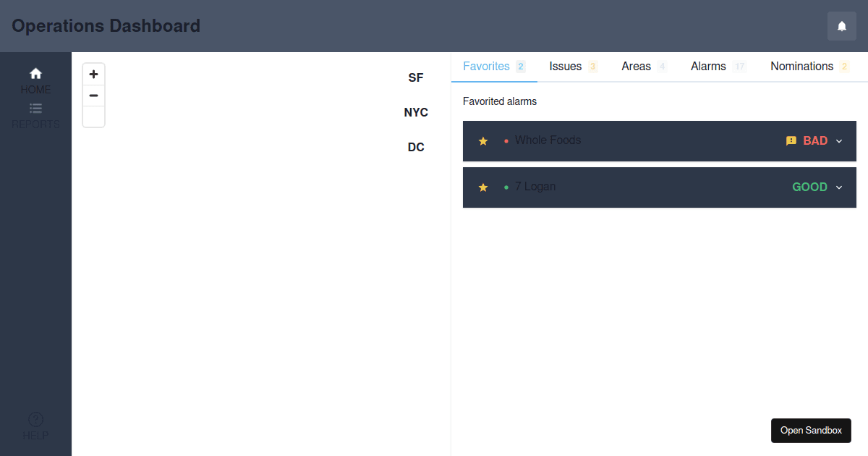Viewport: 868px width, 456px height.
Task: Open Reports via the list icon
Action: coord(35,109)
